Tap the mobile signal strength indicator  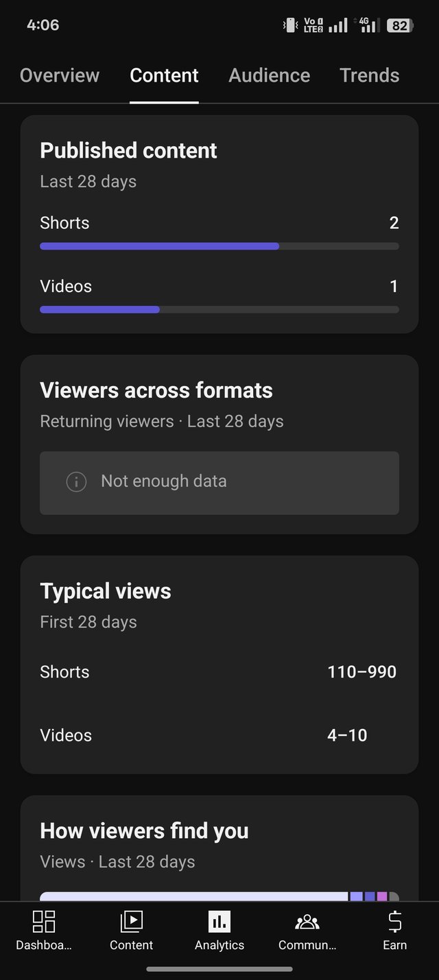pyautogui.click(x=337, y=25)
